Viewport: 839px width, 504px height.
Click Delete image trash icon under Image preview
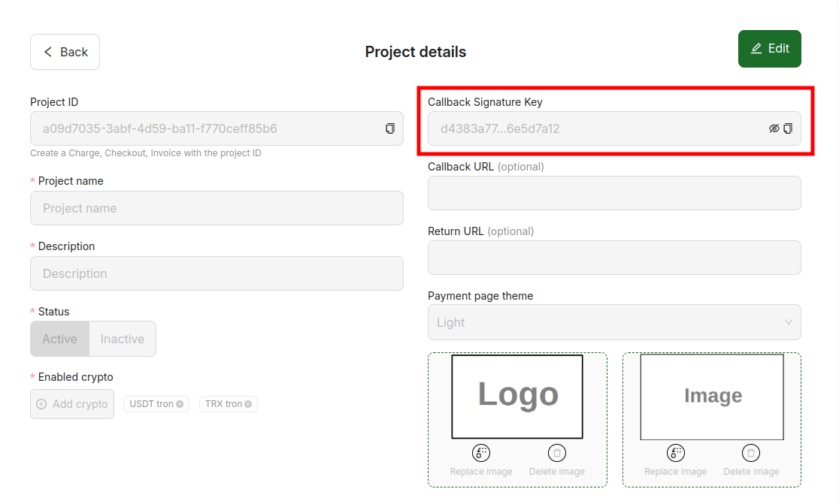[x=751, y=453]
